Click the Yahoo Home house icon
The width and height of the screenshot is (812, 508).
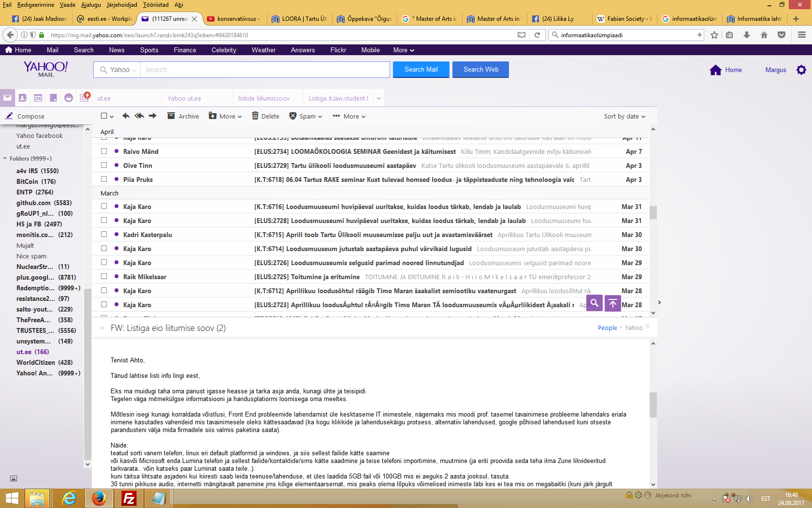[715, 70]
